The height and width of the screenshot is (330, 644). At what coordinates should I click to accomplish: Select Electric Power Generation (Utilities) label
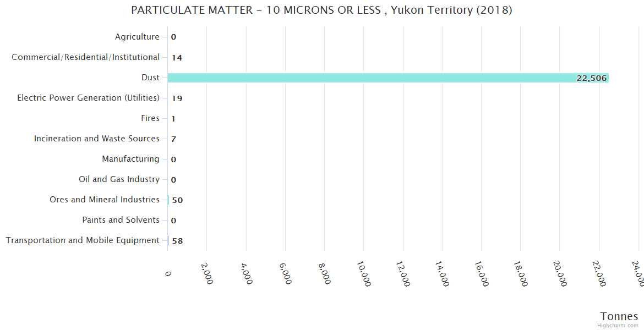click(x=89, y=98)
